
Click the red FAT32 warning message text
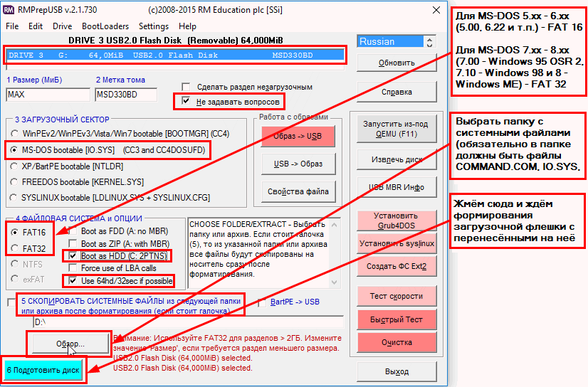pyautogui.click(x=228, y=343)
